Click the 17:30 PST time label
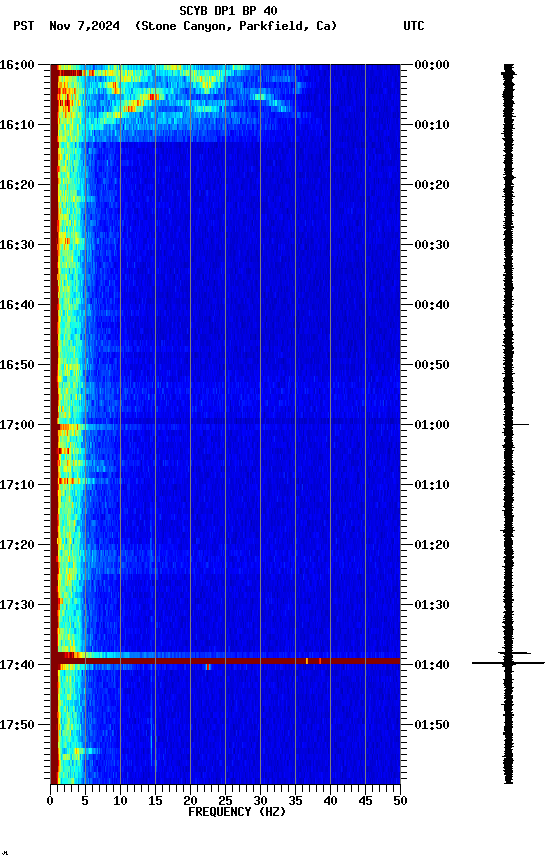Screen dimensions: 552x864 17,605
